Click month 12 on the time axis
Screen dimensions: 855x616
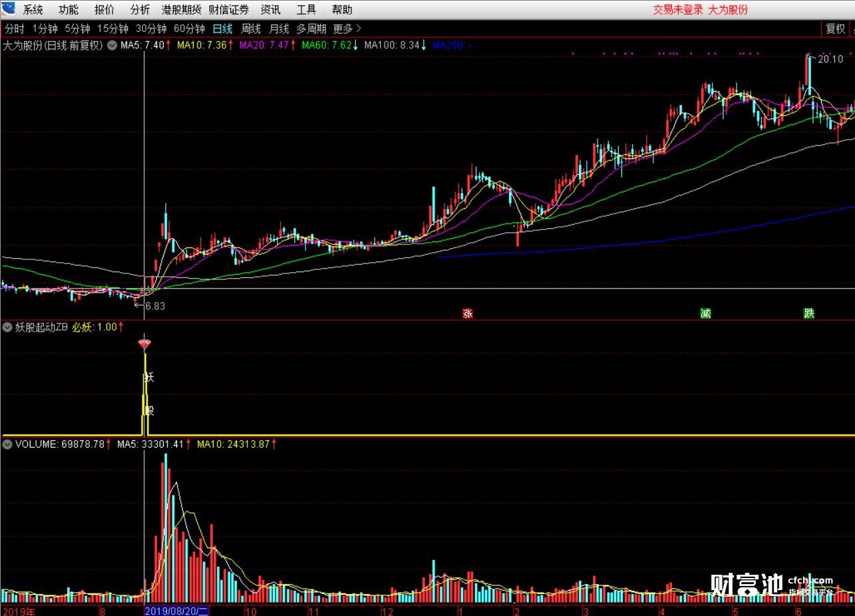tap(388, 611)
